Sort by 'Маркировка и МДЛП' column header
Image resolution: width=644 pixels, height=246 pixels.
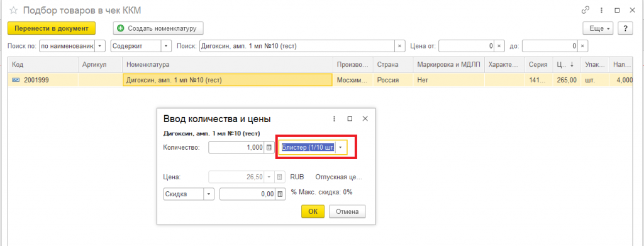click(x=448, y=64)
